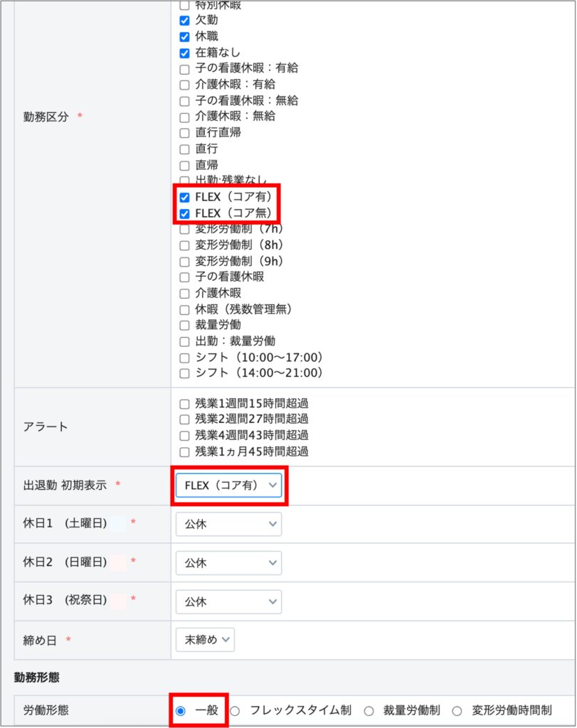Uncheck the 休職 checkbox

pos(184,36)
